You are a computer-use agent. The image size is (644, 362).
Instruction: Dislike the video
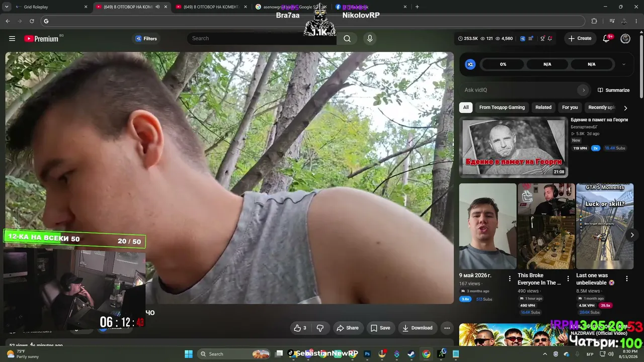(320, 328)
